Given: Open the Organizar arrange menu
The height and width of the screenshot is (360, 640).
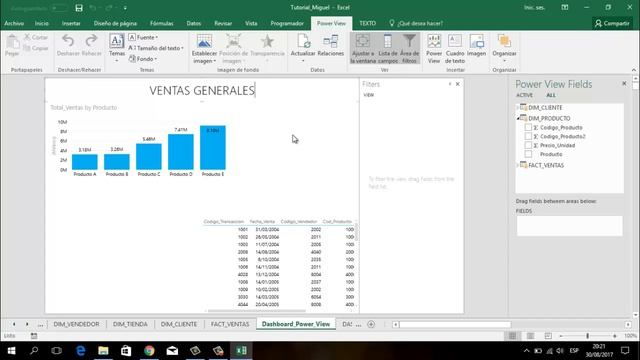Looking at the screenshot, I should 504,48.
